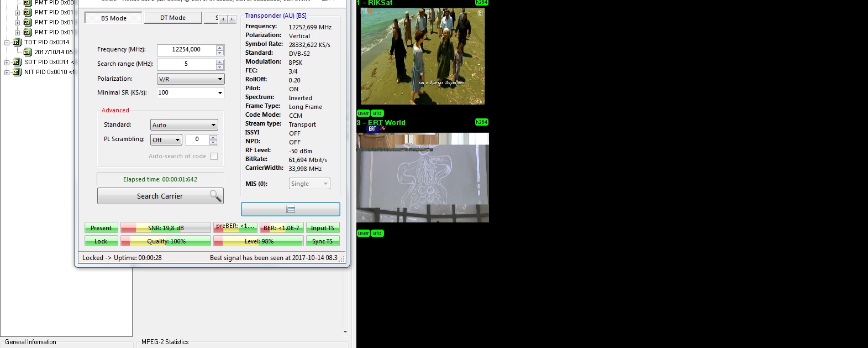Click the h264 badge beside the ERT World title
The height and width of the screenshot is (348, 868).
(x=482, y=122)
